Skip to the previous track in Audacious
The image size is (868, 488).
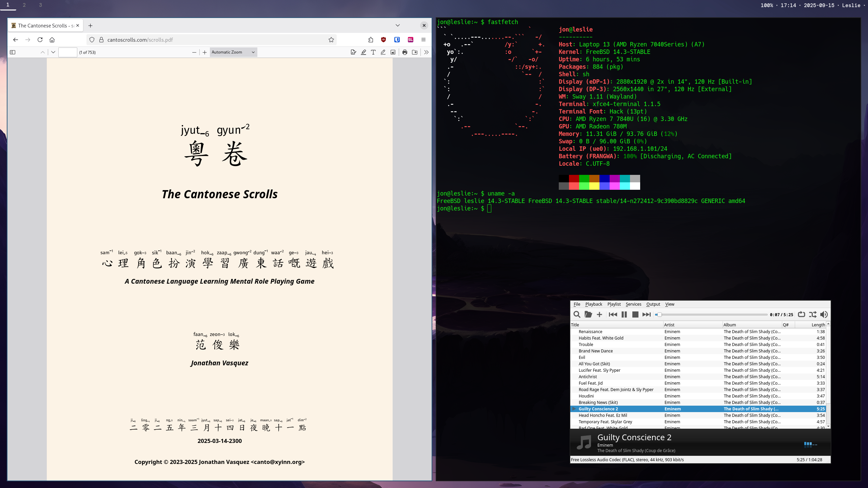click(613, 314)
